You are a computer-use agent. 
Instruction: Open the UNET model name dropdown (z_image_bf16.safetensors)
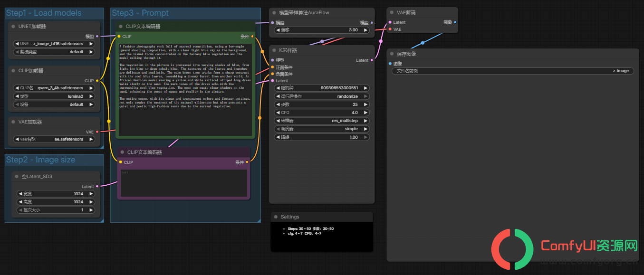click(x=54, y=44)
